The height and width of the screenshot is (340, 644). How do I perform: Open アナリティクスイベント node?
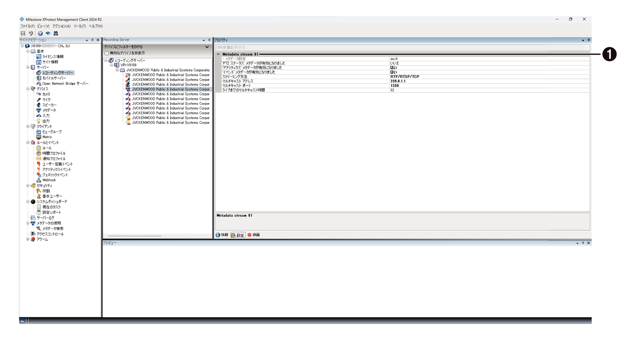click(x=57, y=169)
